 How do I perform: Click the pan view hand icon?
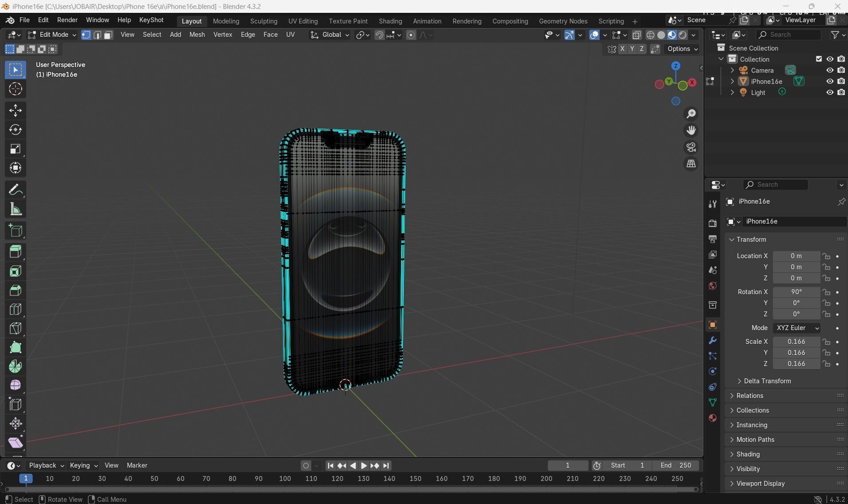(691, 130)
